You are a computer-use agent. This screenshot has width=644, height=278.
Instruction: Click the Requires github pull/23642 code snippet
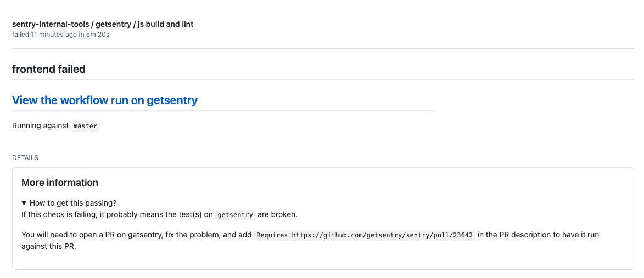pos(365,235)
